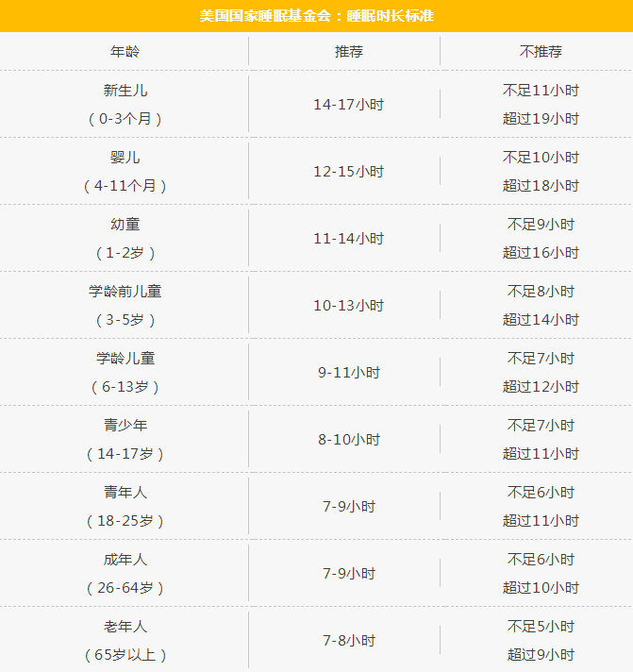Select the 10-13小时 recommended value

pos(349,306)
